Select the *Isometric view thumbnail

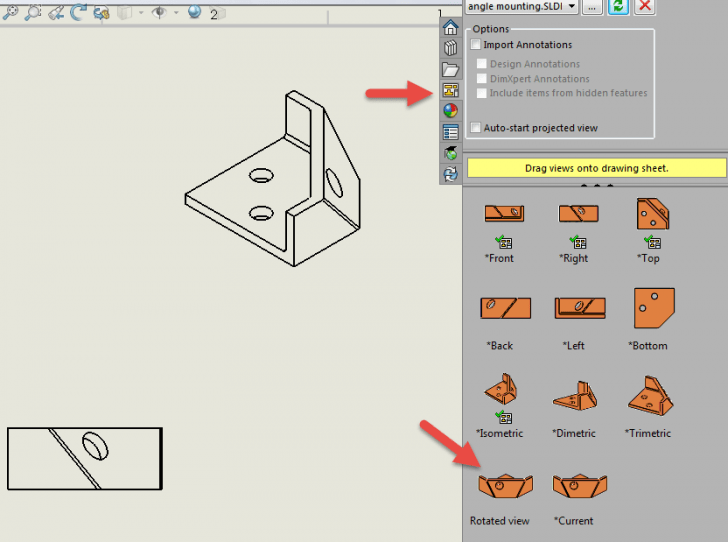coord(501,389)
